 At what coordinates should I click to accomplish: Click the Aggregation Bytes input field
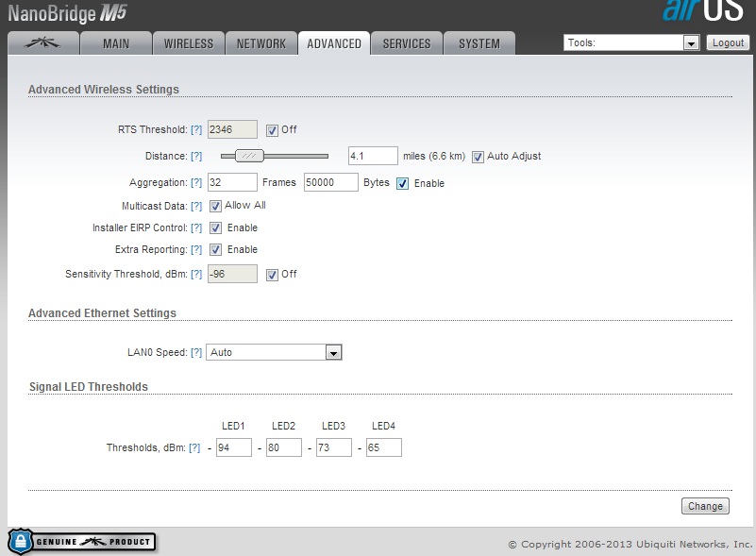(x=330, y=182)
